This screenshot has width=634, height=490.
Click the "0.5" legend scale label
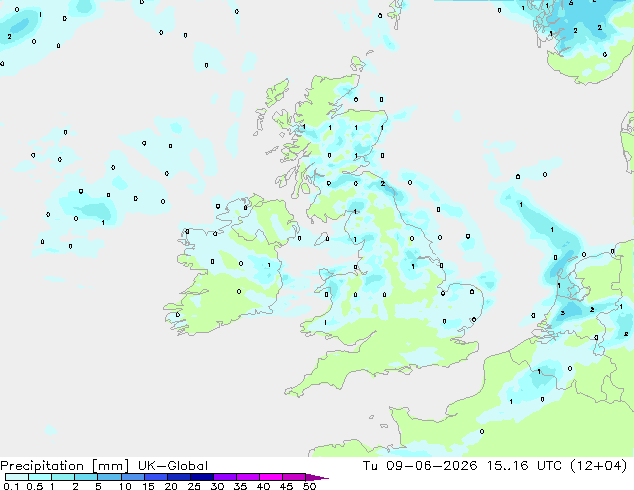click(35, 486)
